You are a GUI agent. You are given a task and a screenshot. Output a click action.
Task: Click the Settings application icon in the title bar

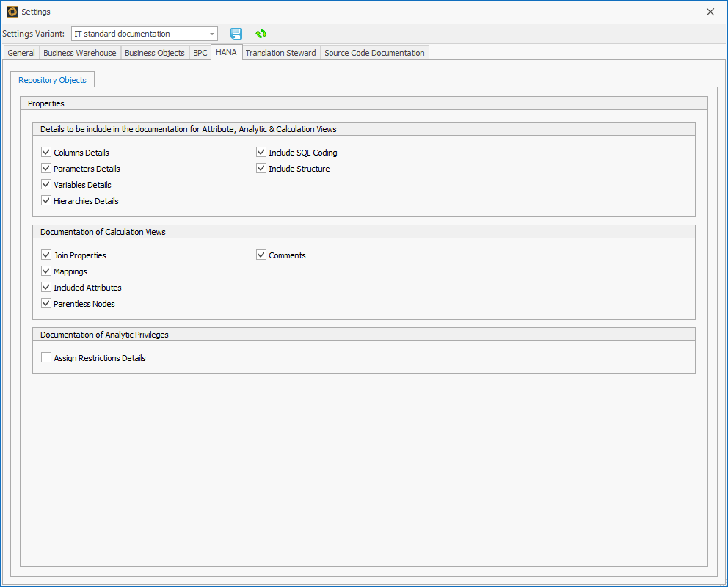coord(10,11)
